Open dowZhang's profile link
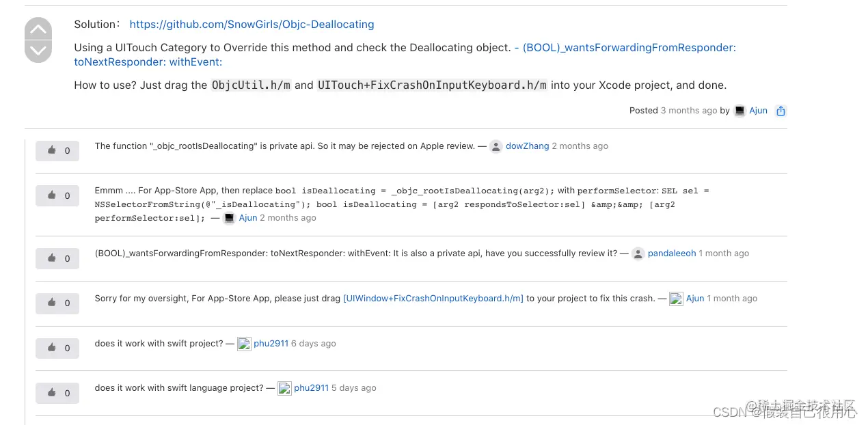The width and height of the screenshot is (868, 425). [x=527, y=146]
